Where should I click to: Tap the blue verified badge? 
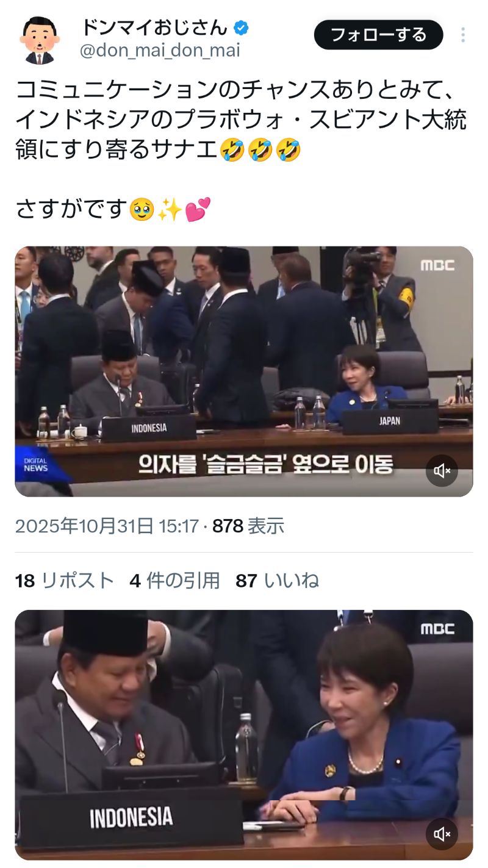click(242, 27)
